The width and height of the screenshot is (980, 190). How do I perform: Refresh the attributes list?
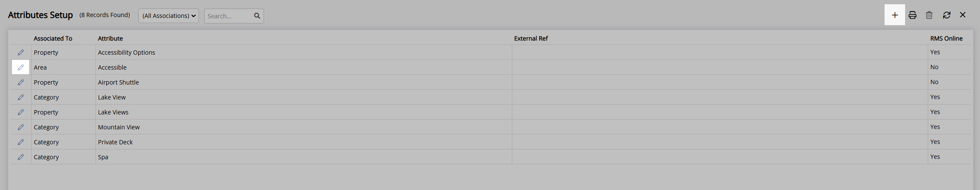(x=947, y=15)
